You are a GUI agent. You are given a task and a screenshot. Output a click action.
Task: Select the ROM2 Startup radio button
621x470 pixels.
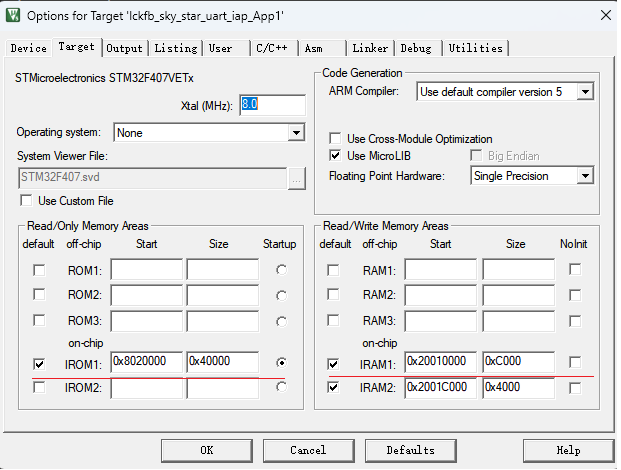click(281, 295)
